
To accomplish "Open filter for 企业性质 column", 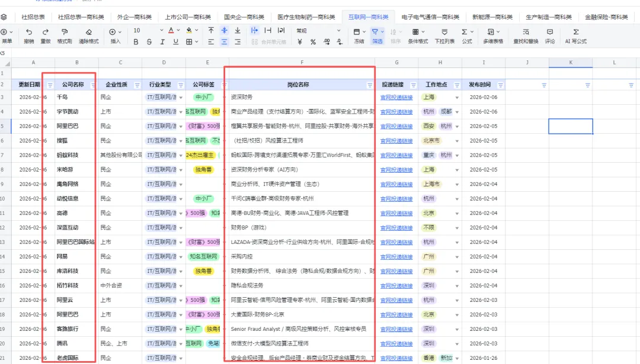I will point(137,85).
